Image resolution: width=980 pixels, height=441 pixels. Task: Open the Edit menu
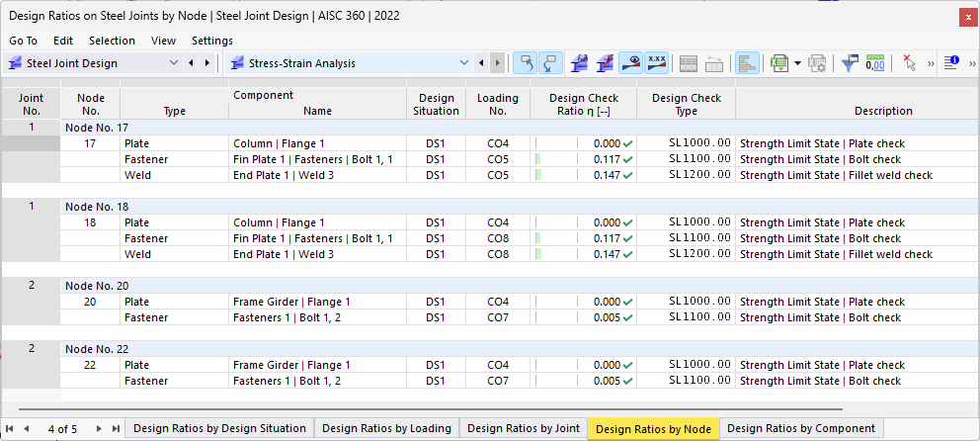click(x=63, y=41)
